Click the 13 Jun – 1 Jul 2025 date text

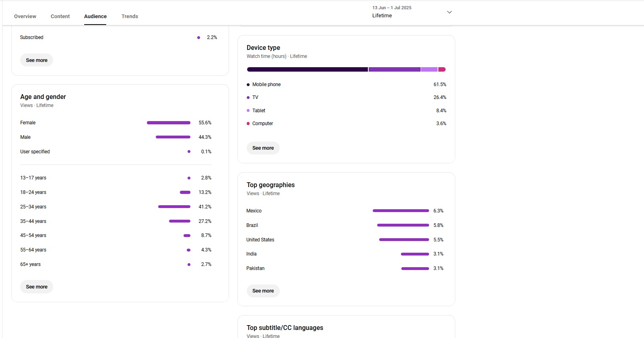(392, 8)
